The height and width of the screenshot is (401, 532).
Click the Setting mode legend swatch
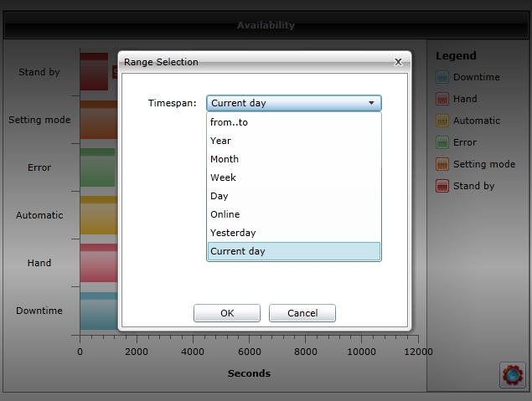(442, 165)
